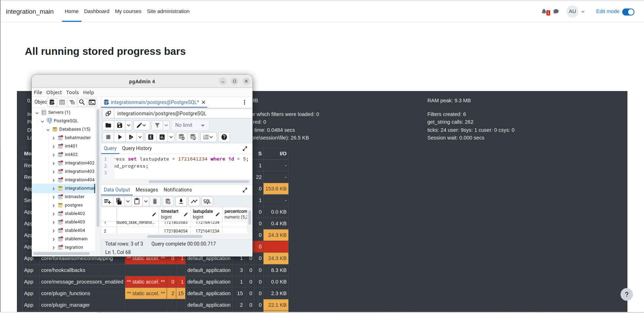Switch to the Query History tab
Image resolution: width=644 pixels, height=313 pixels.
[137, 148]
